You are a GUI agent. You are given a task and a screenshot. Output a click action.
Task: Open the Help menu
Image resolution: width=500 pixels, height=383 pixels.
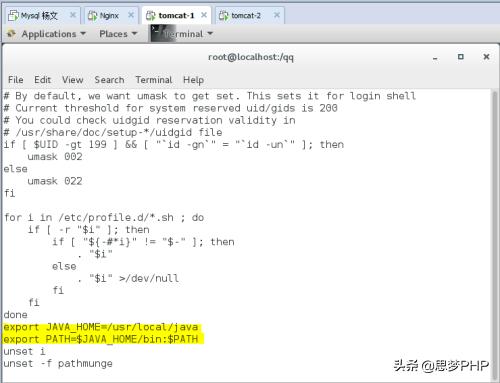193,80
